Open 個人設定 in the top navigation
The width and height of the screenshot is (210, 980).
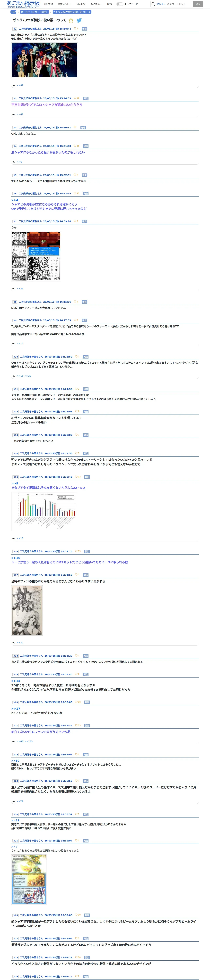tap(81, 4)
